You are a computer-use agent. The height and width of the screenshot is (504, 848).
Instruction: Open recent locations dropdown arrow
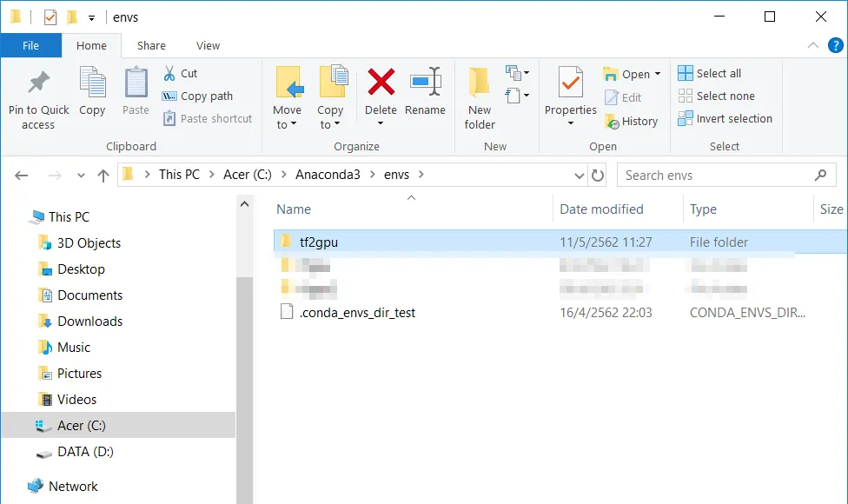tap(81, 176)
